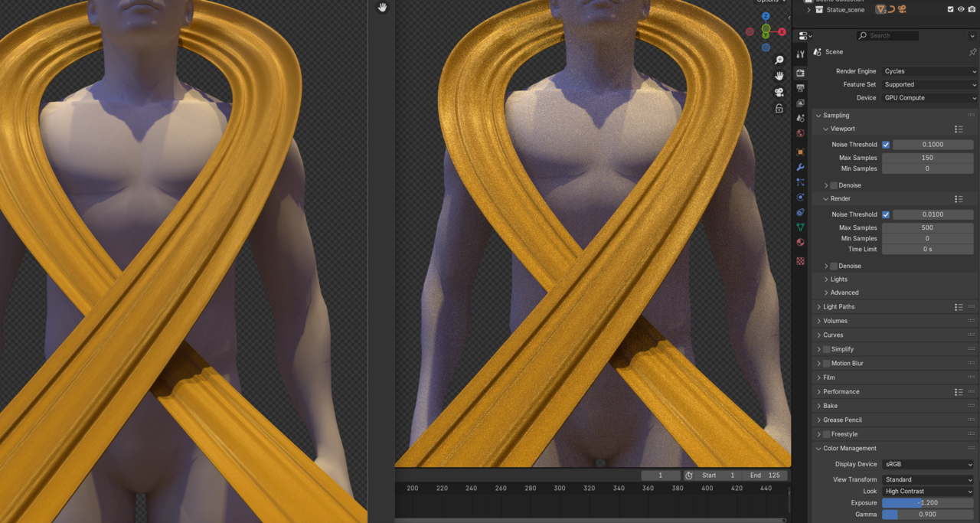Open the Render properties tab

pyautogui.click(x=800, y=73)
